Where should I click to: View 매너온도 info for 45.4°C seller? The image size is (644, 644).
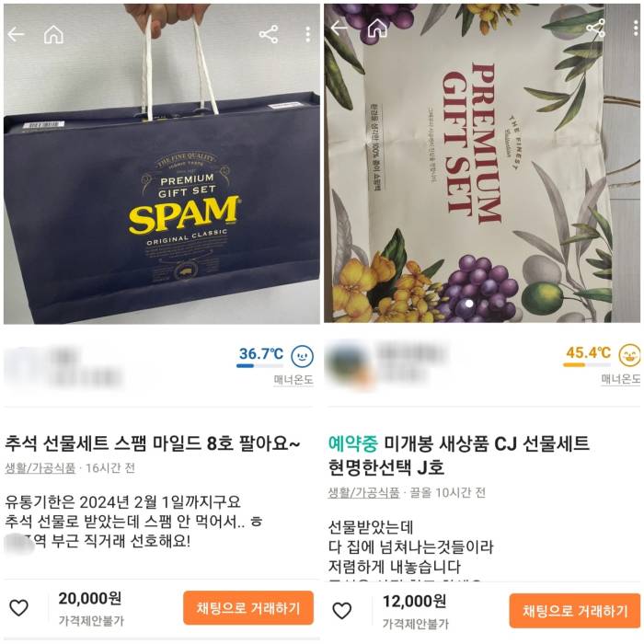point(621,379)
